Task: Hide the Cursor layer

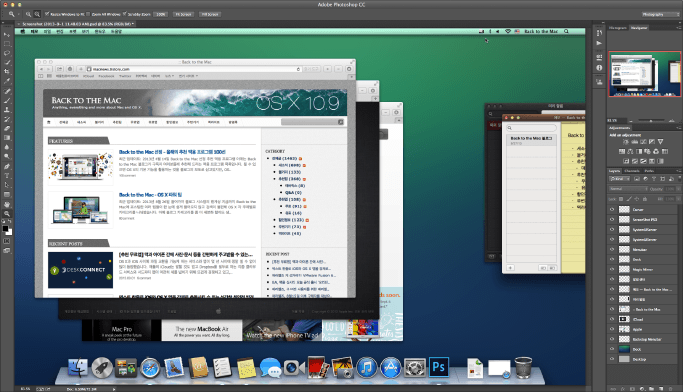Action: (x=612, y=210)
